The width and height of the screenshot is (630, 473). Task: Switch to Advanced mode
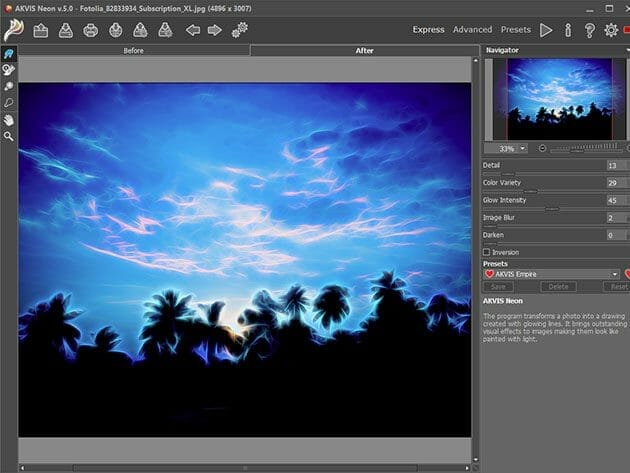coord(472,30)
